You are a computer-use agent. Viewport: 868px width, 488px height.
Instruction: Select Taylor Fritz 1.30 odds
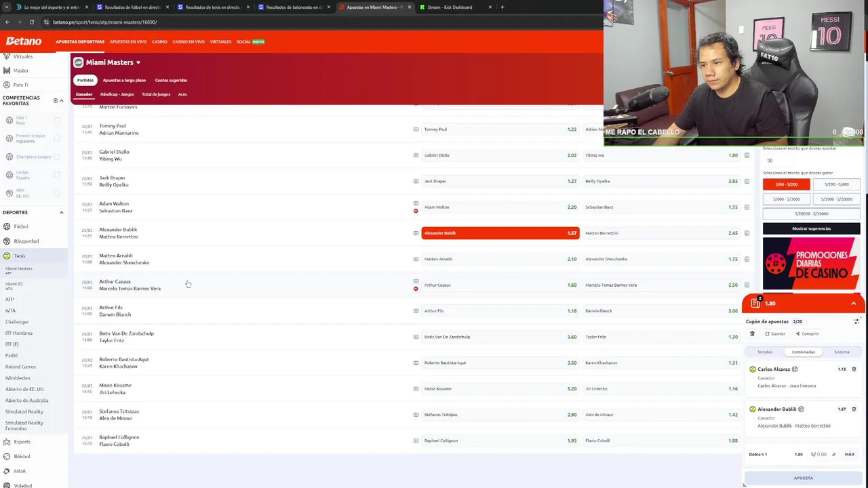point(661,337)
